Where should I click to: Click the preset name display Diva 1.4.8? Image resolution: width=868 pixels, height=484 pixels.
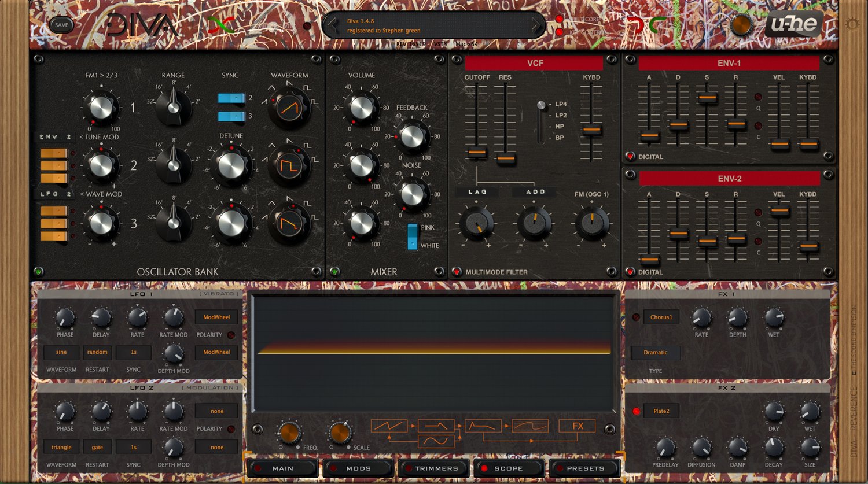[434, 25]
